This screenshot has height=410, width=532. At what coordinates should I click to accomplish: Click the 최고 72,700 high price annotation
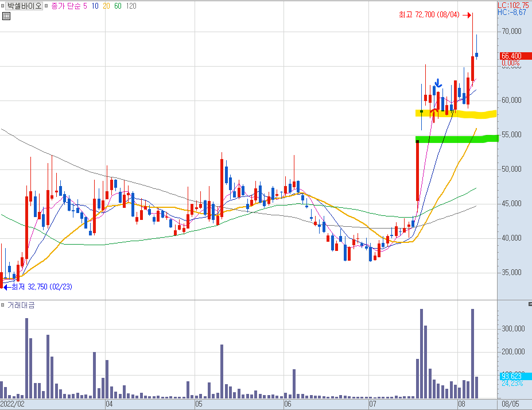pos(429,14)
